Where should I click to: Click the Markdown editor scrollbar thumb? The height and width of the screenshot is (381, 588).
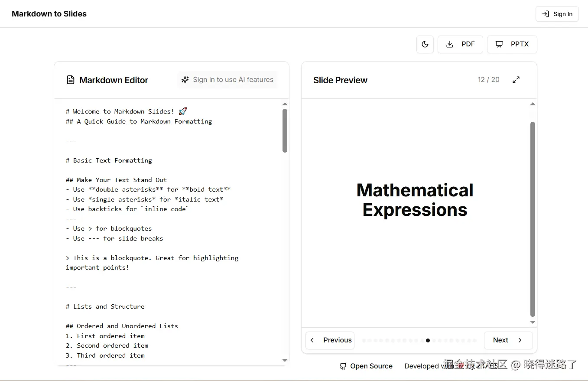tap(285, 130)
